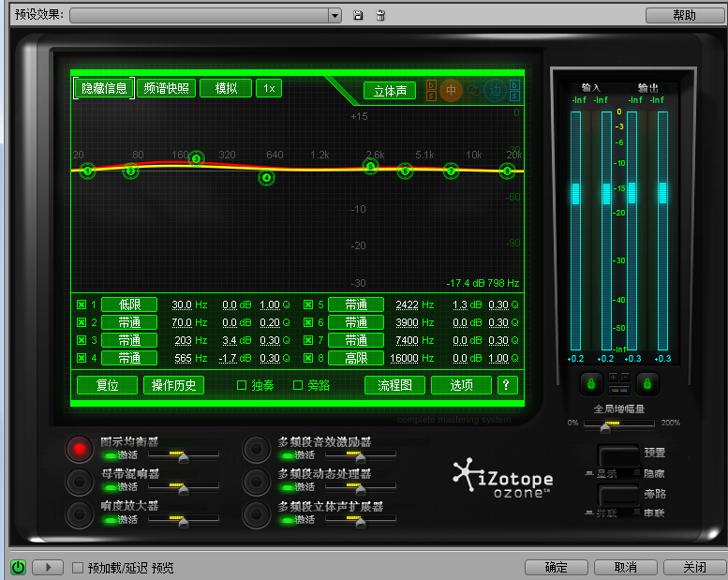Click the 多频段音效激励器 module round button
This screenshot has width=728, height=580.
tap(256, 450)
